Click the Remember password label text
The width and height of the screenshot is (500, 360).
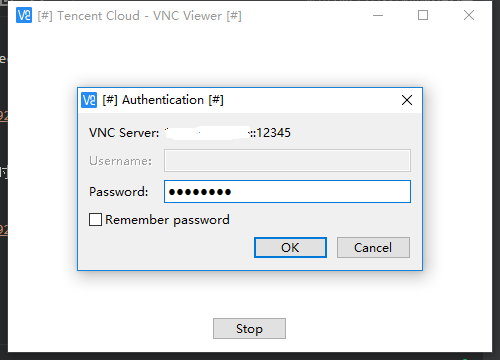click(167, 220)
